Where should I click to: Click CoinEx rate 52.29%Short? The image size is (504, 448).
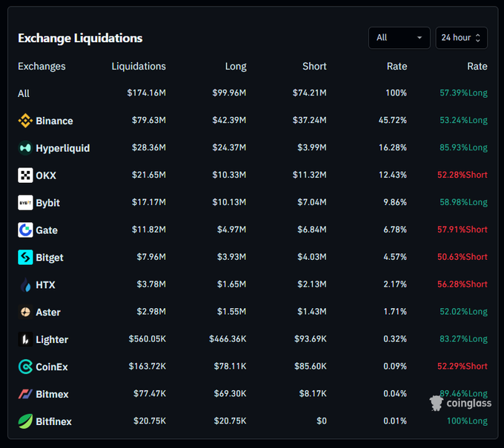[462, 366]
